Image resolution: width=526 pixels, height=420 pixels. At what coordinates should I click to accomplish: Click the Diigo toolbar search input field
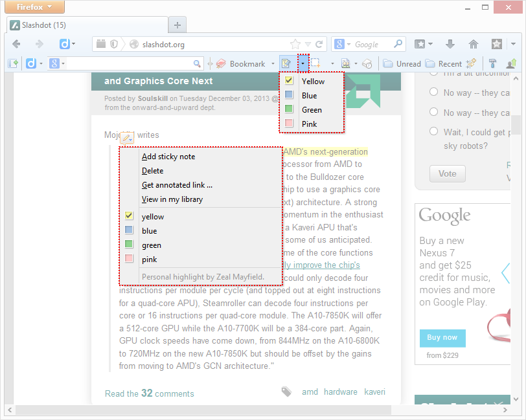click(130, 63)
